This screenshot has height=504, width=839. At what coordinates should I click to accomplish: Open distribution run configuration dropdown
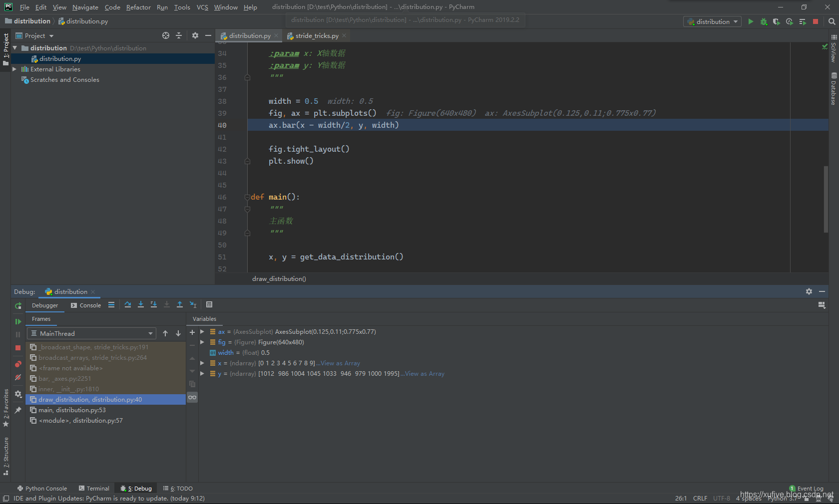pyautogui.click(x=713, y=21)
